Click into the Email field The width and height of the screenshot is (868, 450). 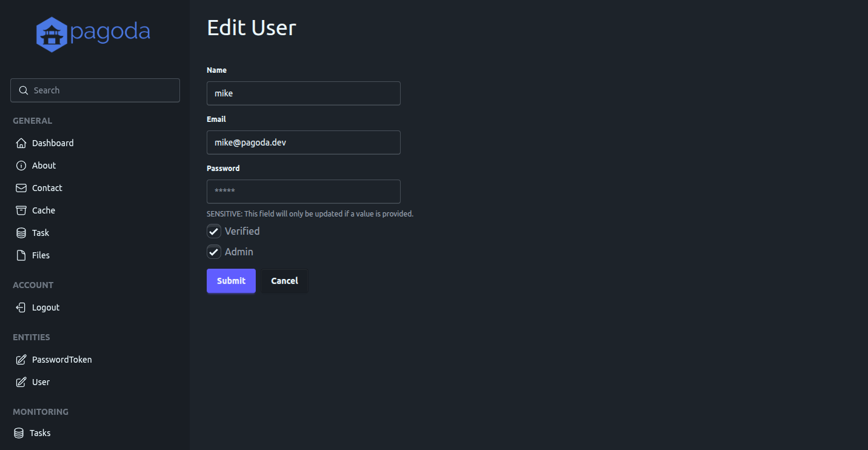(x=303, y=143)
